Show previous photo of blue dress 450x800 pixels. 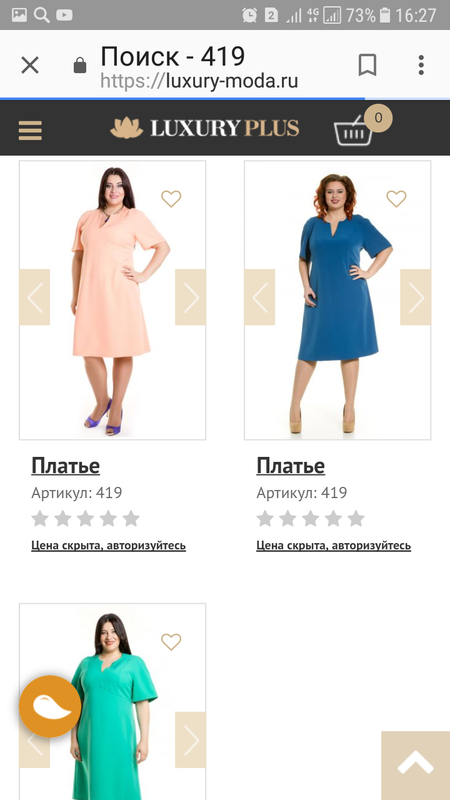point(260,297)
